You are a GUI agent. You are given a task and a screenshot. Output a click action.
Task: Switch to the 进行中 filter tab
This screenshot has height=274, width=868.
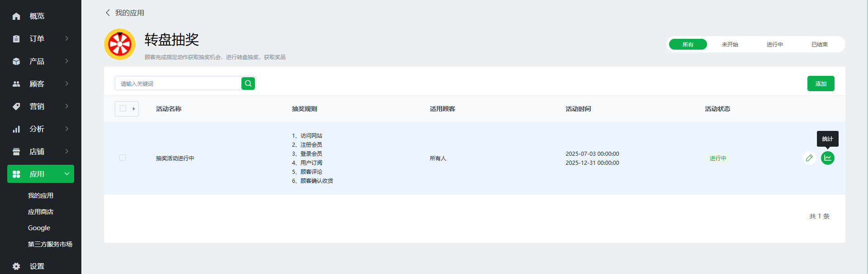pos(774,44)
